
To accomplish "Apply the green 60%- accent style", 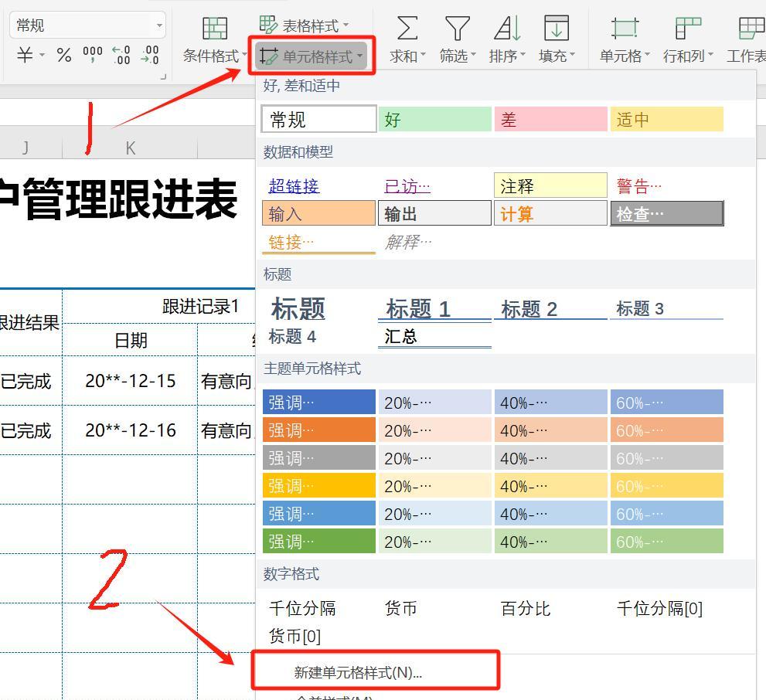I will 667,541.
